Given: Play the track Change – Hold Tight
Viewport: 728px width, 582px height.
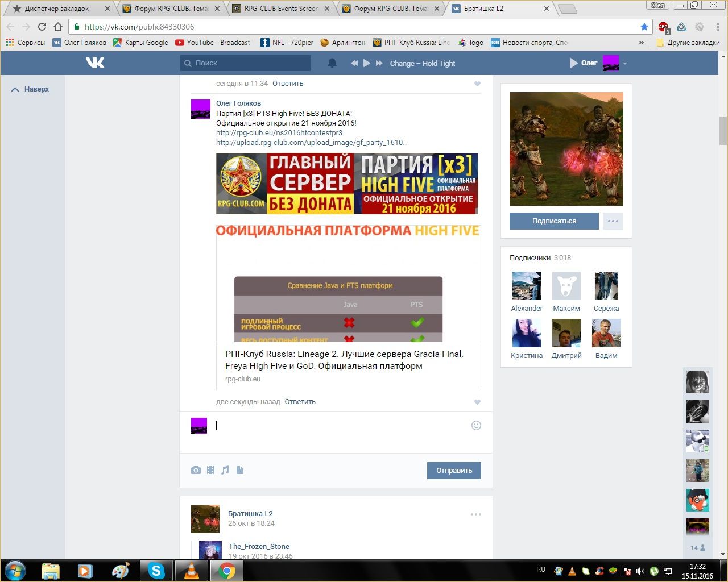Looking at the screenshot, I should click(x=367, y=63).
